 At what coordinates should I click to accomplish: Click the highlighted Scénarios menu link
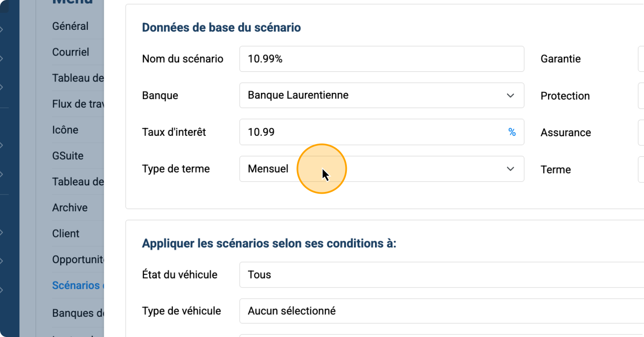tap(78, 285)
